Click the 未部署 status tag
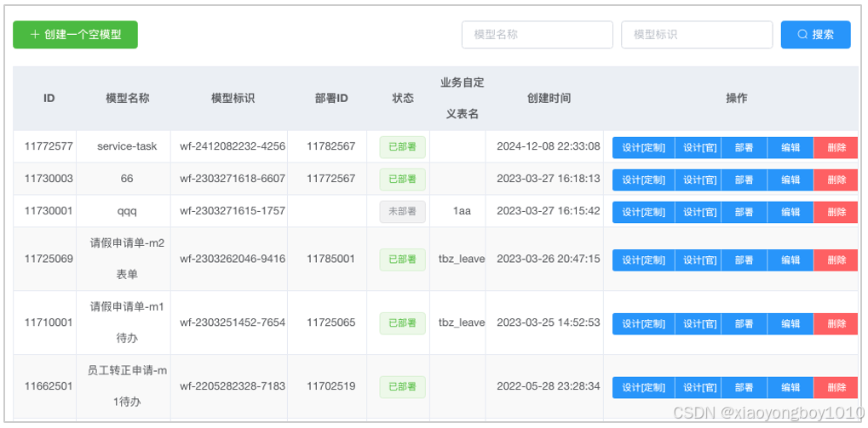868x428 pixels. point(402,212)
